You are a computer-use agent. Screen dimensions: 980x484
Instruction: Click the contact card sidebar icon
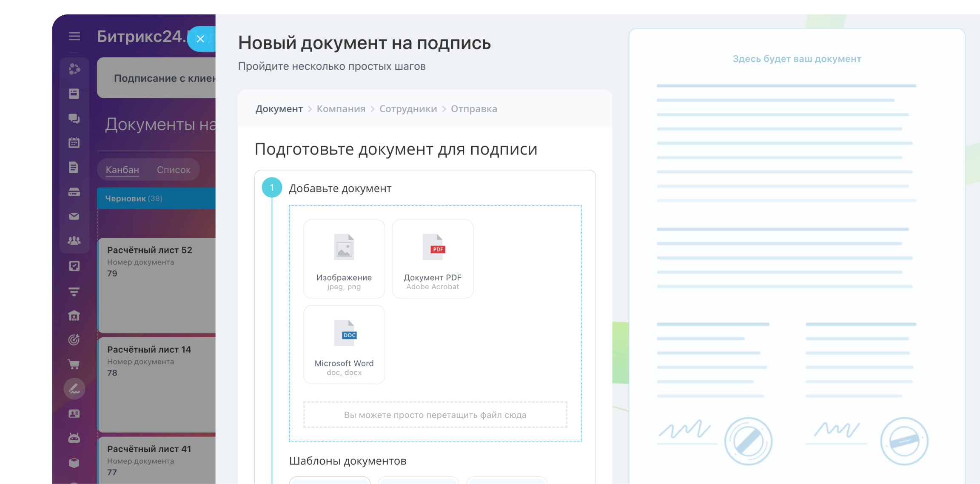coord(74,413)
